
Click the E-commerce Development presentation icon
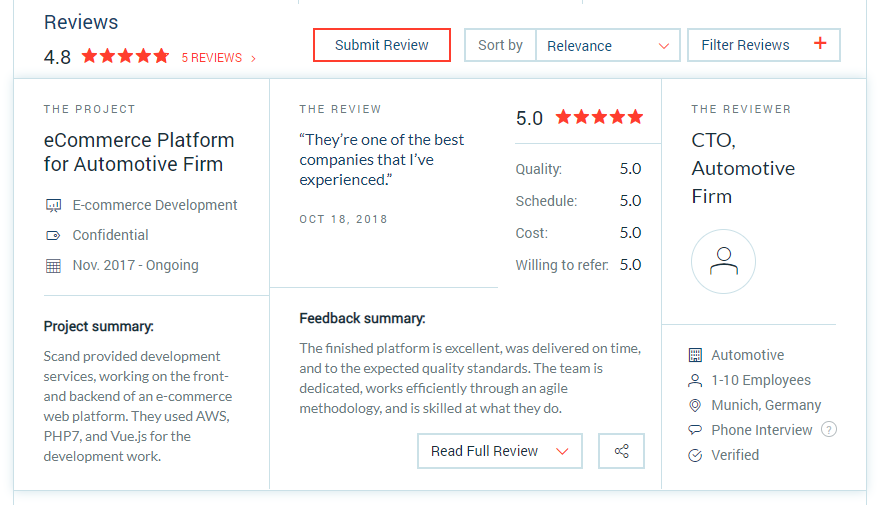click(53, 205)
